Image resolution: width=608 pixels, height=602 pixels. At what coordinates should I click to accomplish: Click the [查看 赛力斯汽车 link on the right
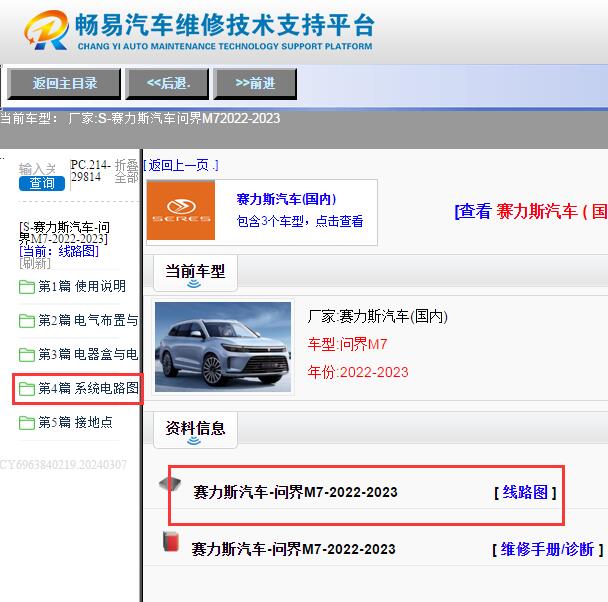point(531,212)
